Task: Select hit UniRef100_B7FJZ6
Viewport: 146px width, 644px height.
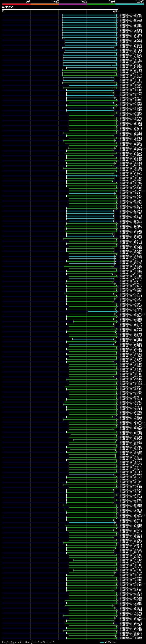Action: click(131, 22)
